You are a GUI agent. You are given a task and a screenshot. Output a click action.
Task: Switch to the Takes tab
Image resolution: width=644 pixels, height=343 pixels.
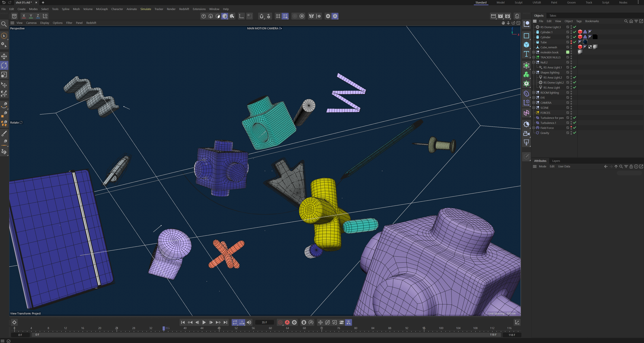pos(552,15)
